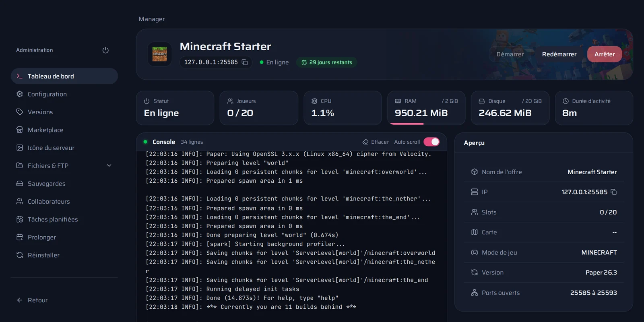Viewport: 644px width, 322px height.
Task: Click the "Done (14.873s)!" console line
Action: (x=242, y=298)
